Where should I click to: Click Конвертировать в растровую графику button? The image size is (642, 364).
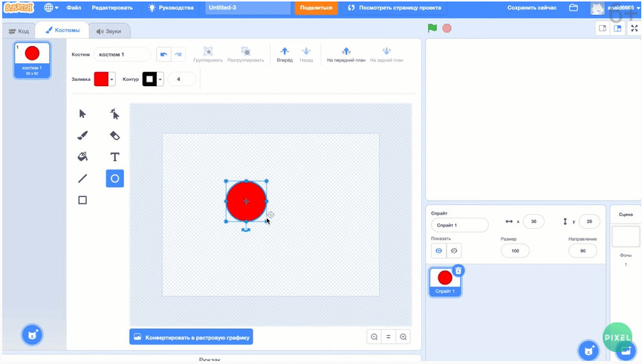191,337
